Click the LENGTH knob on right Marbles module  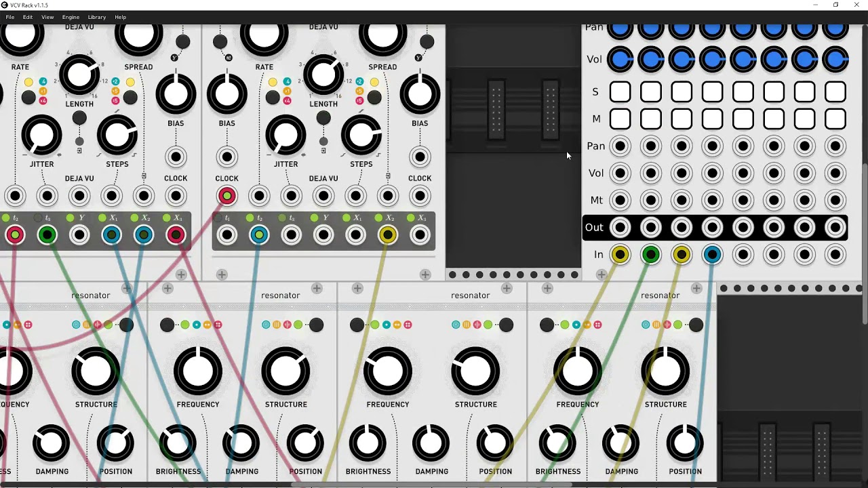(323, 75)
